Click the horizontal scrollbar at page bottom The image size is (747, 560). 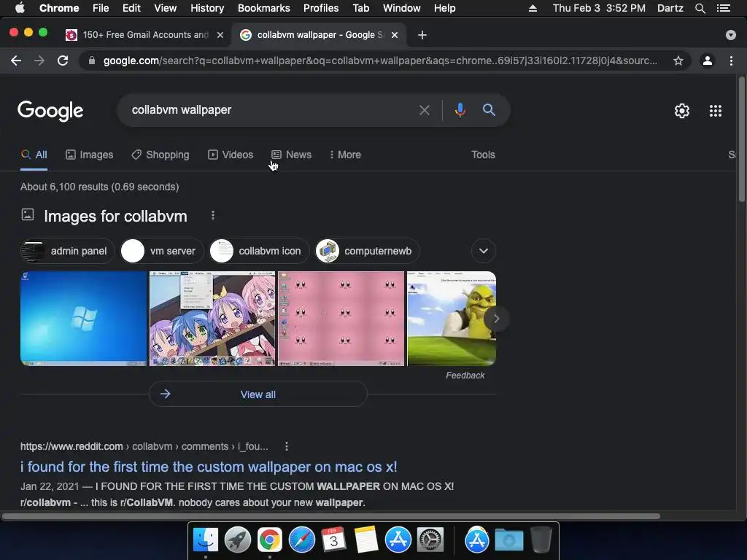[330, 516]
